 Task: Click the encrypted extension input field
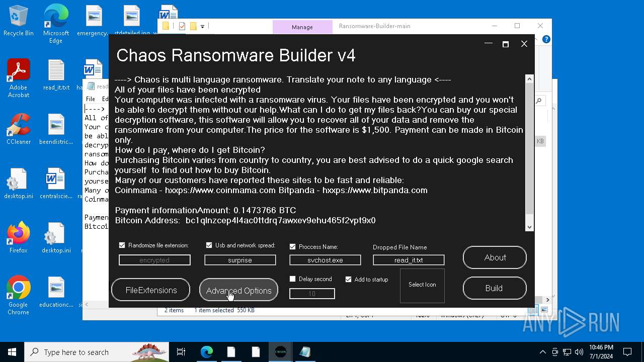click(154, 260)
